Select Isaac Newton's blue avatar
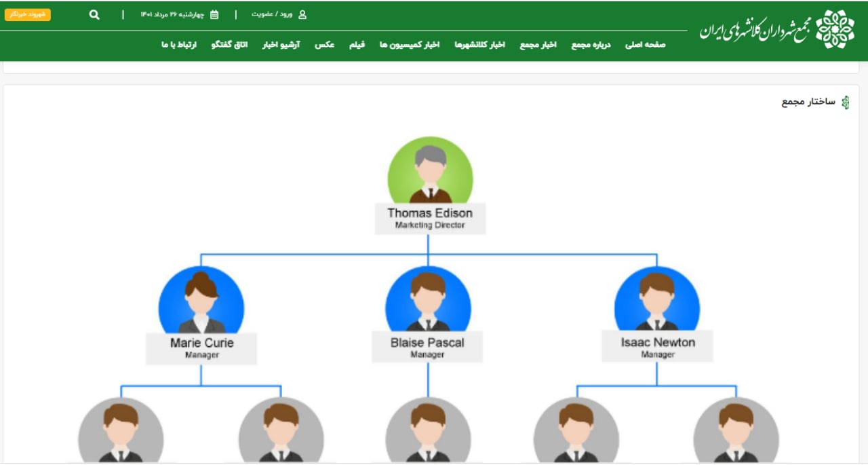The width and height of the screenshot is (868, 465). pyautogui.click(x=656, y=301)
